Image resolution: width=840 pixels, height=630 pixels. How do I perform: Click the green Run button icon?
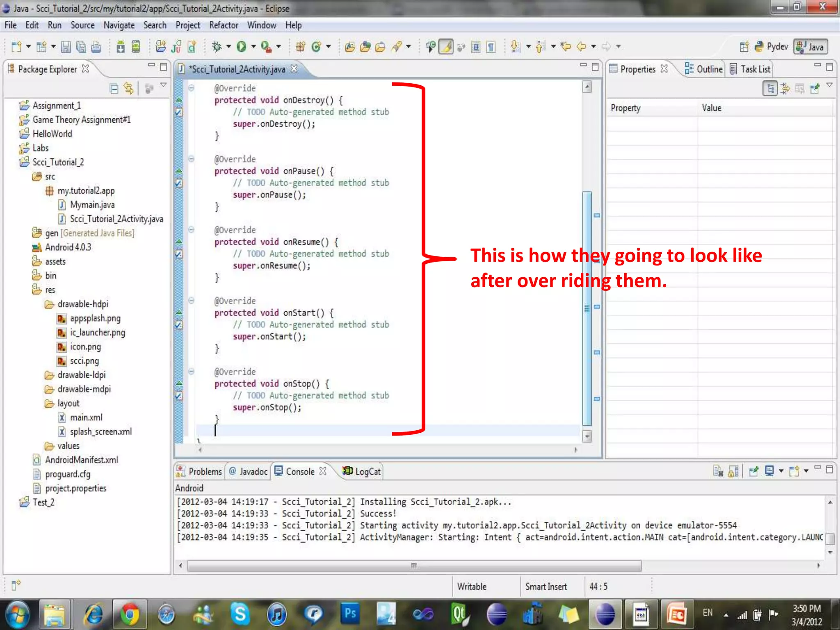coord(242,47)
